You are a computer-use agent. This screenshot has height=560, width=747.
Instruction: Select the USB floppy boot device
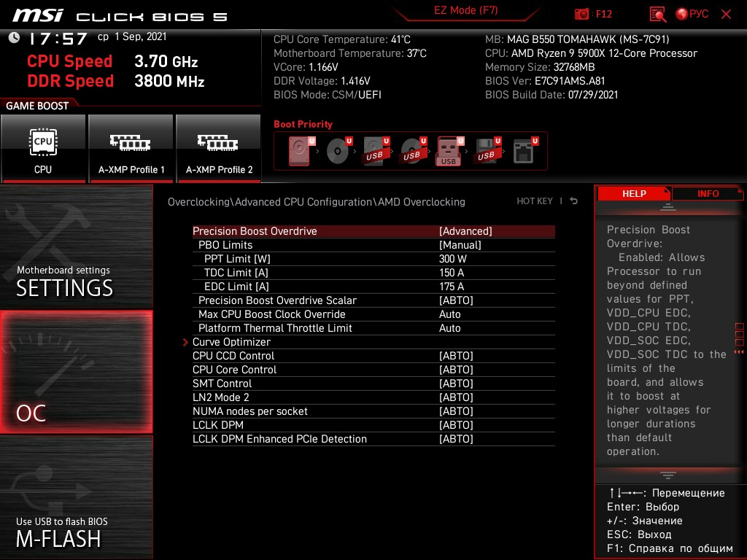487,151
